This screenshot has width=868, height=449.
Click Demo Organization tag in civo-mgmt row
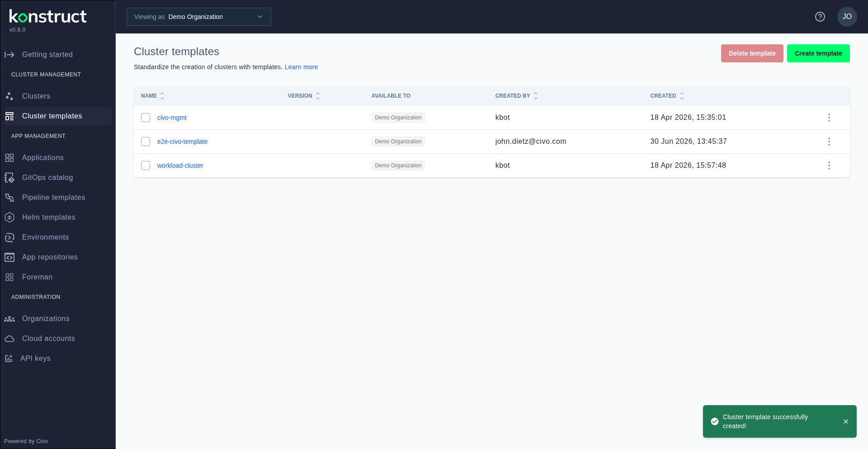coord(398,118)
